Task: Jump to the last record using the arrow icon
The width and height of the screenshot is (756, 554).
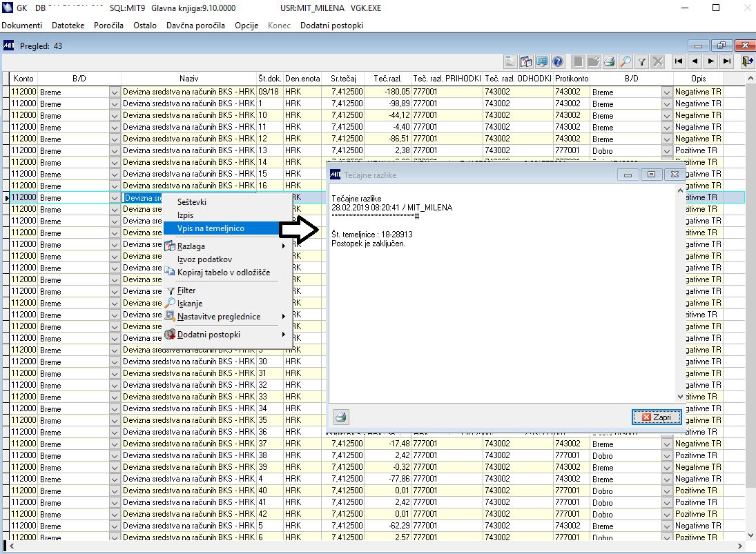Action: coord(726,62)
